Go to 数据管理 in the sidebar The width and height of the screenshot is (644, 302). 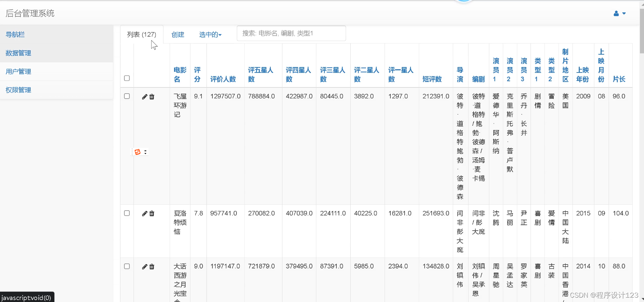tap(57, 53)
